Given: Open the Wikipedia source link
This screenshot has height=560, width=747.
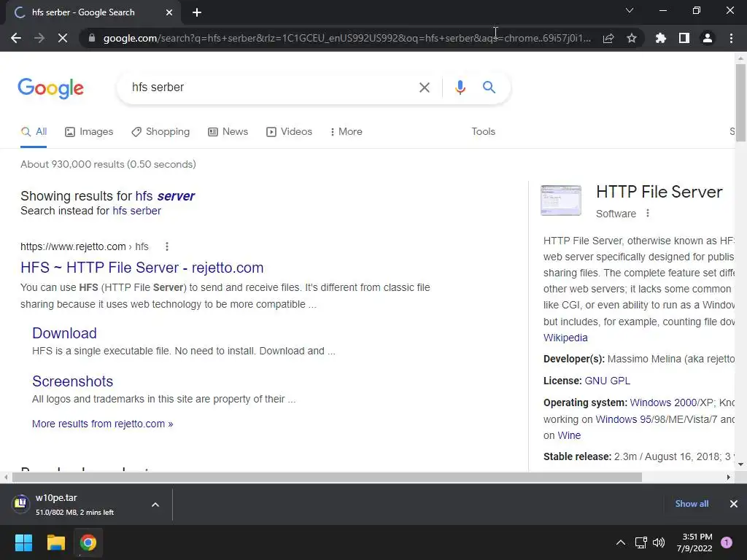Looking at the screenshot, I should click(565, 338).
